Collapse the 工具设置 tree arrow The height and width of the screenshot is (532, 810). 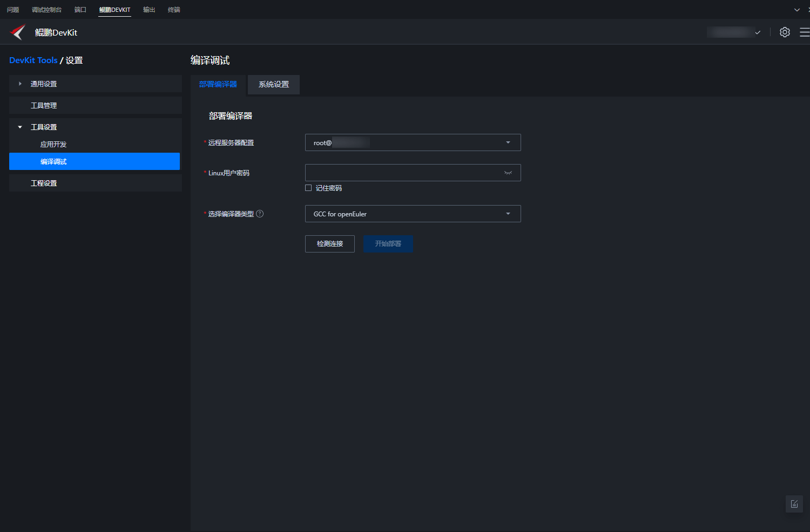point(20,127)
